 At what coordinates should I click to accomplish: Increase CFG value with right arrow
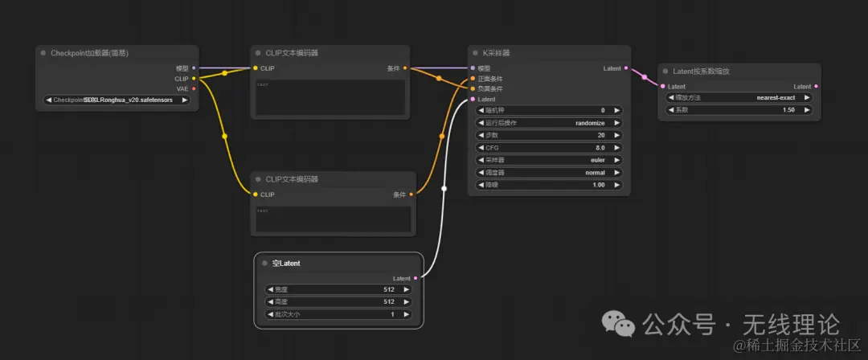coord(616,148)
